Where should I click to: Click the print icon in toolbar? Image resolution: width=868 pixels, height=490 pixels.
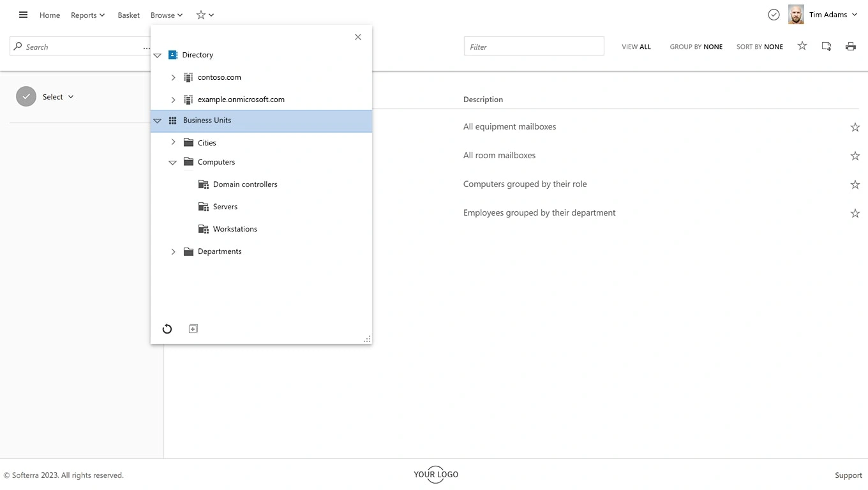pos(850,47)
